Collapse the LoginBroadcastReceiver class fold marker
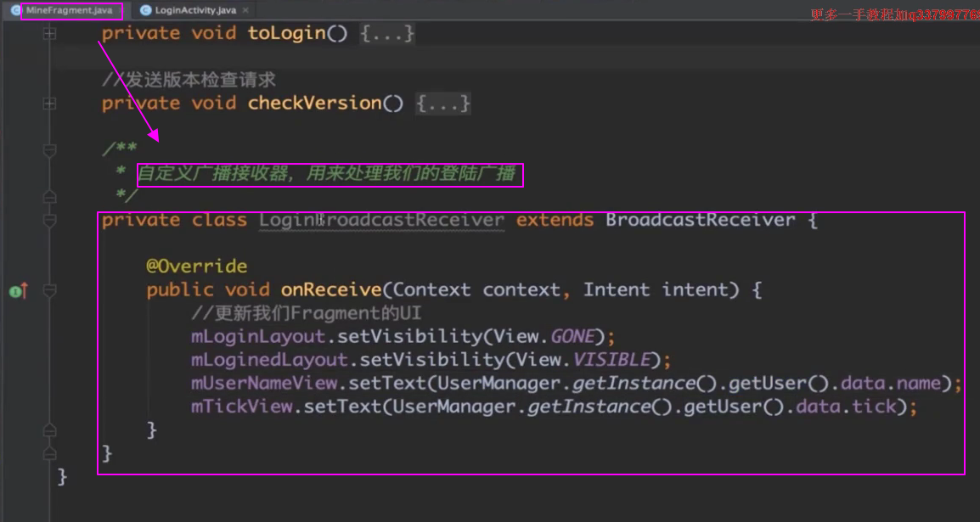The image size is (980, 522). tap(49, 220)
